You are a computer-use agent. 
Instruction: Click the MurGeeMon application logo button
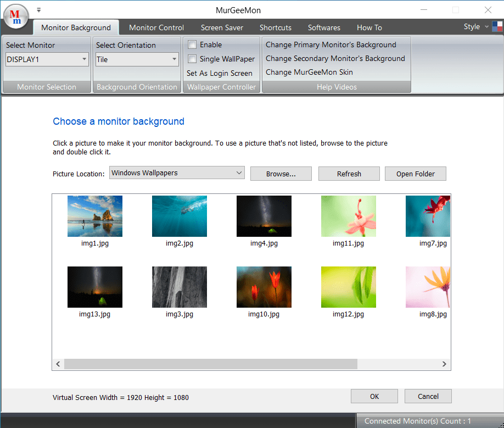click(x=16, y=16)
